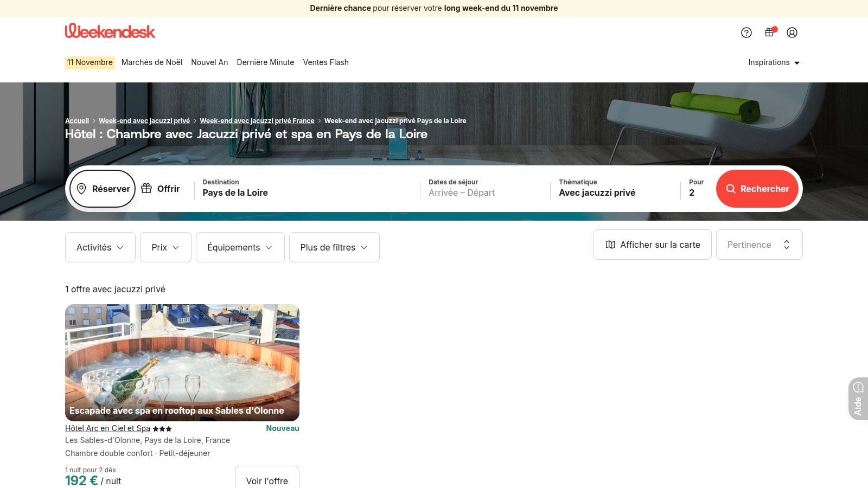868x488 pixels.
Task: Click the map icon beside Afficher sur la carte
Action: click(x=610, y=245)
